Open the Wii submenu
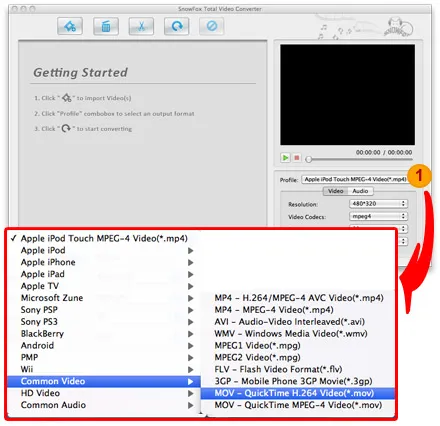The image size is (440, 426). click(103, 369)
